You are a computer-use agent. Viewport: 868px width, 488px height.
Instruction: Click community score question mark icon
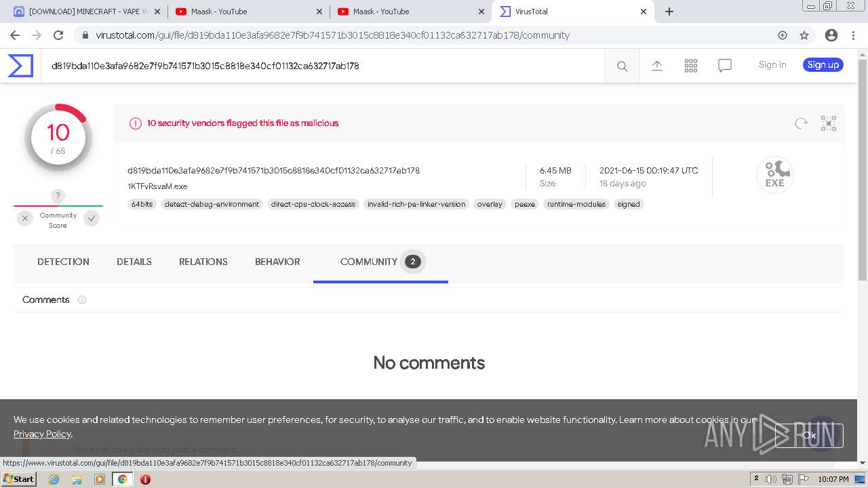[58, 196]
